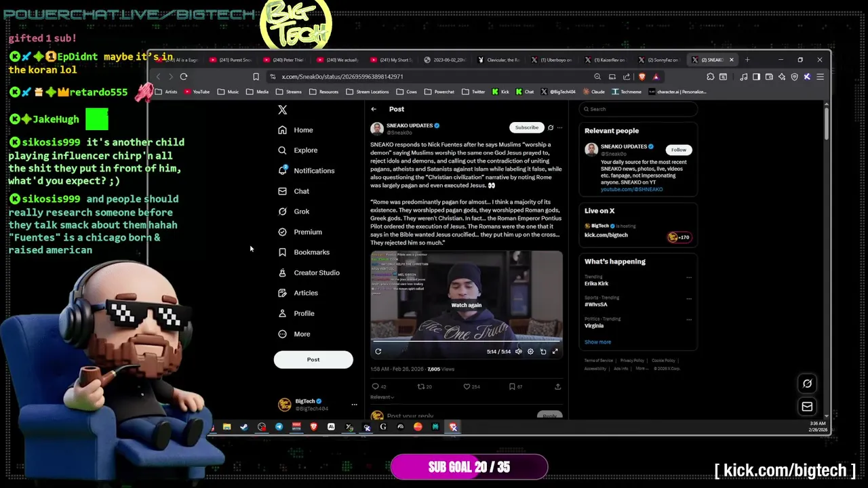The height and width of the screenshot is (488, 868).
Task: Open the More menu in sidebar
Action: click(294, 334)
